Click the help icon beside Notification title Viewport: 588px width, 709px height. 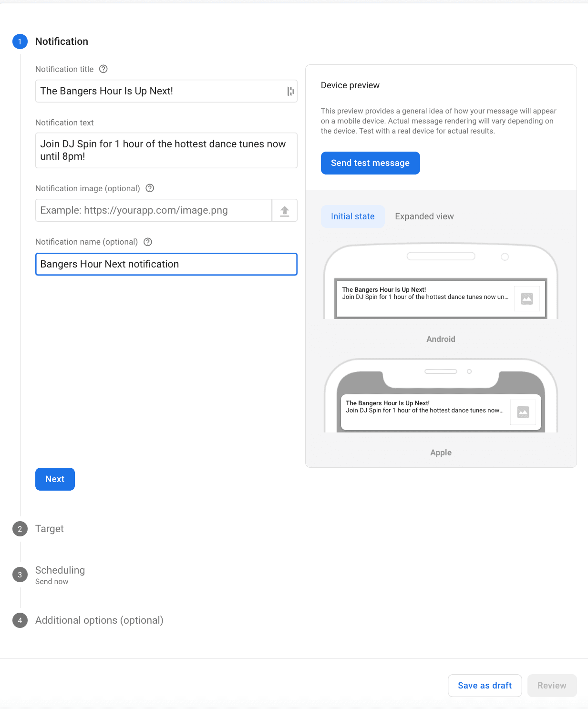(103, 69)
